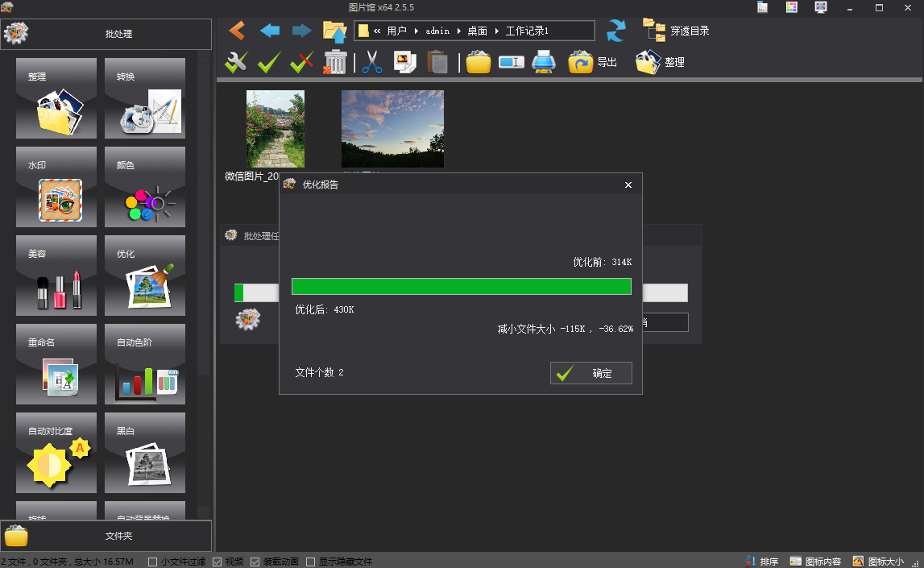
Task: Uncheck the 视频 checkbox
Action: pyautogui.click(x=218, y=562)
